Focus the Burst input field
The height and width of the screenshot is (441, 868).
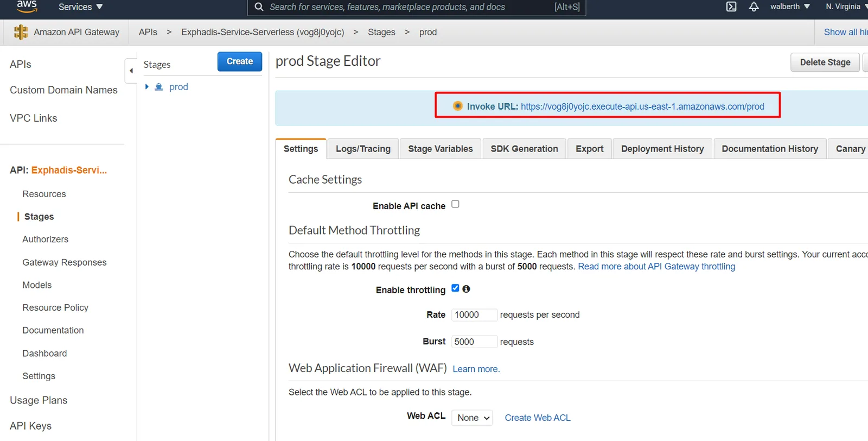point(474,342)
